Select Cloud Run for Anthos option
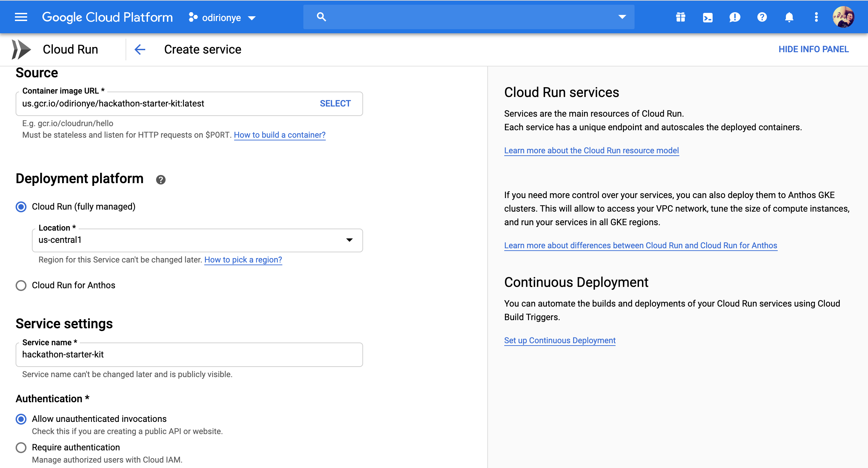Viewport: 868px width, 468px height. [21, 286]
